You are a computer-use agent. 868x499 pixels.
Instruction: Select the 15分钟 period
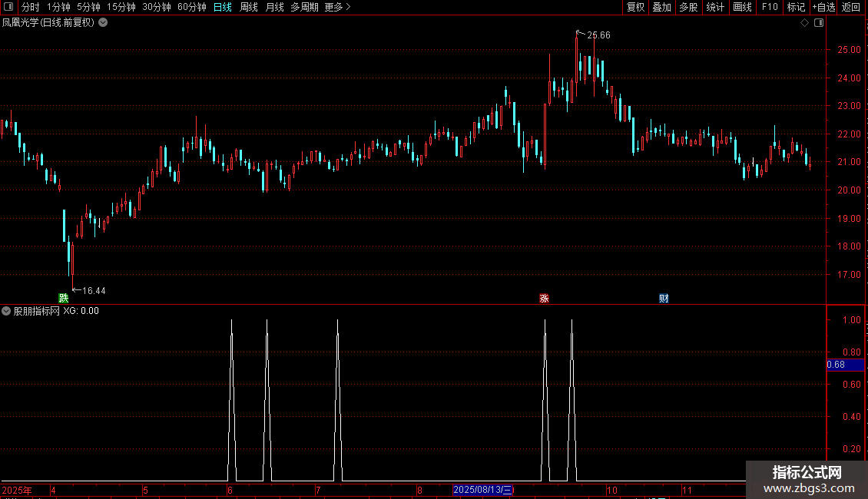tap(121, 7)
